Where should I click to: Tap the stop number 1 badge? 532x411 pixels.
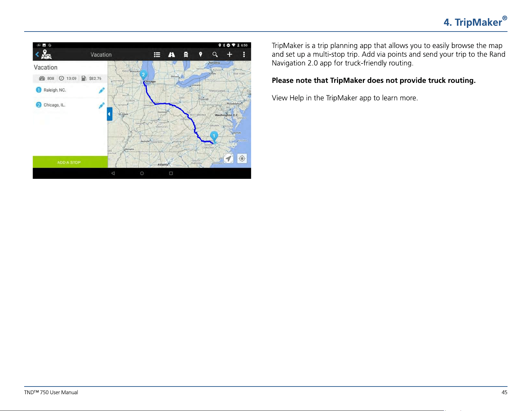(x=39, y=90)
